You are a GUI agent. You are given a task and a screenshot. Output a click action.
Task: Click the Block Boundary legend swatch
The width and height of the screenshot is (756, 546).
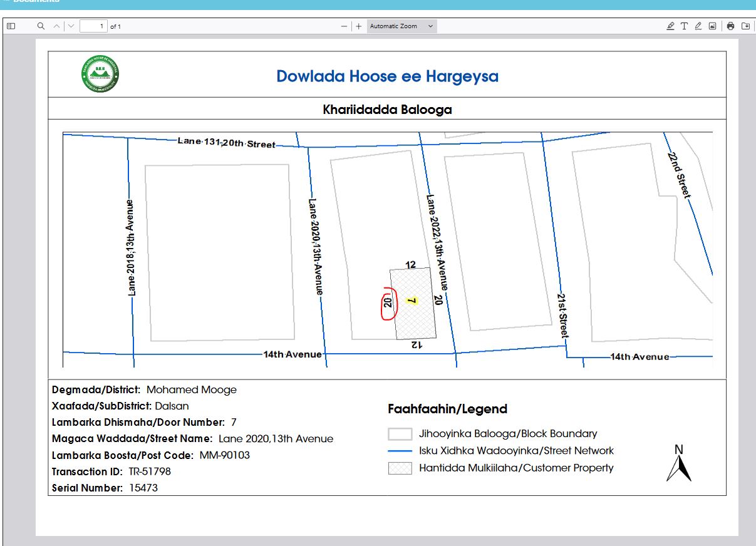point(400,434)
